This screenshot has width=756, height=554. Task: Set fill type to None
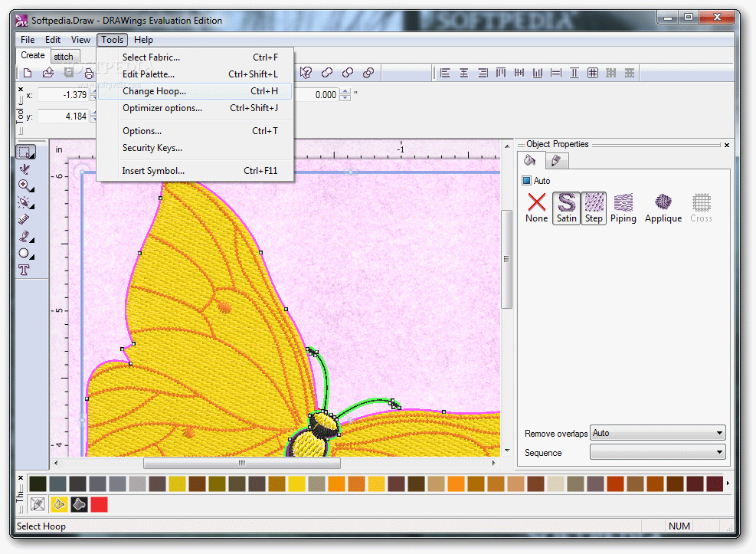click(537, 208)
